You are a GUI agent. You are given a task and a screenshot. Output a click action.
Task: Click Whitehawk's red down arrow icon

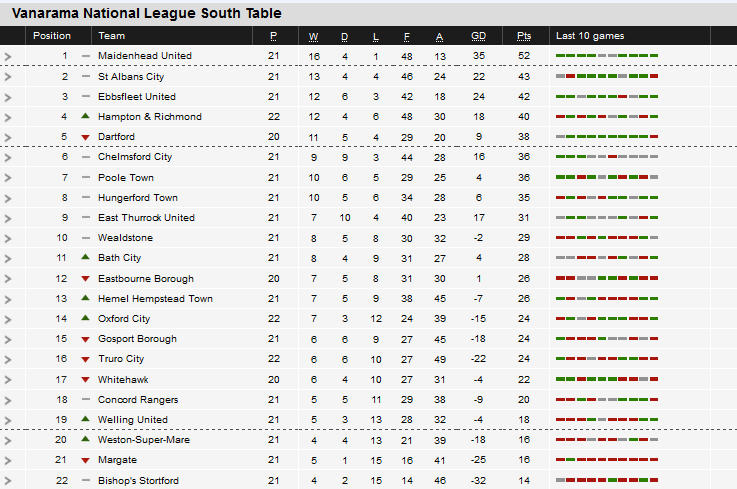coord(85,379)
